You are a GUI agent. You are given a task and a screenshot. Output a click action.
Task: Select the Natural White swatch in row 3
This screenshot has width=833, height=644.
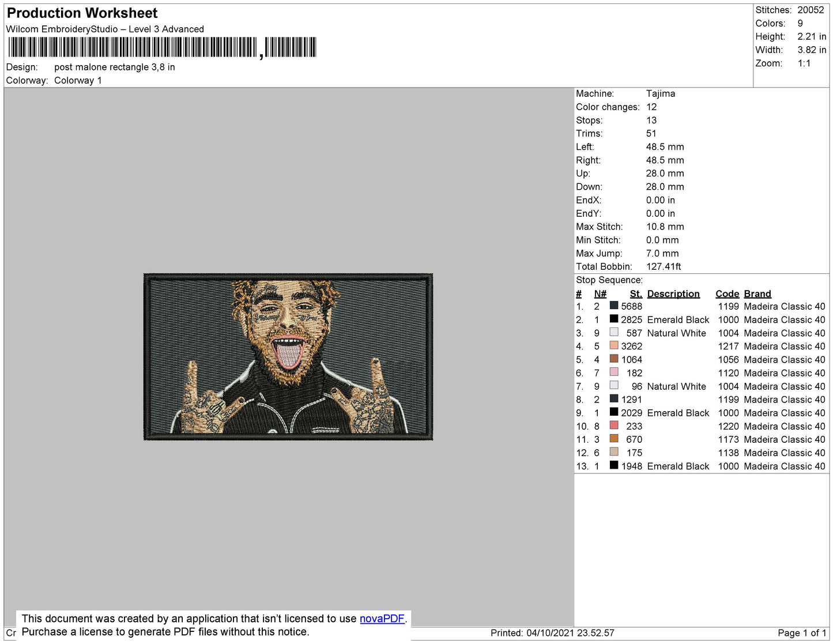[614, 332]
